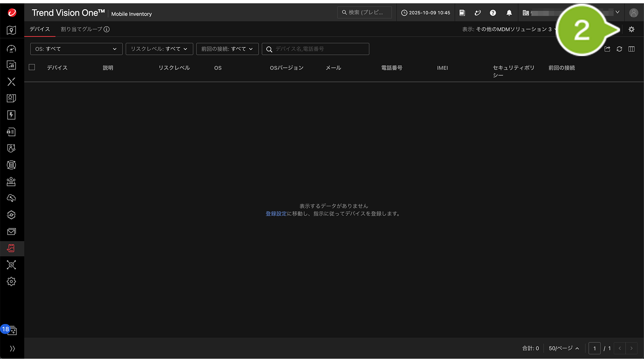Open the 前回の接続 filter dropdown

click(227, 49)
